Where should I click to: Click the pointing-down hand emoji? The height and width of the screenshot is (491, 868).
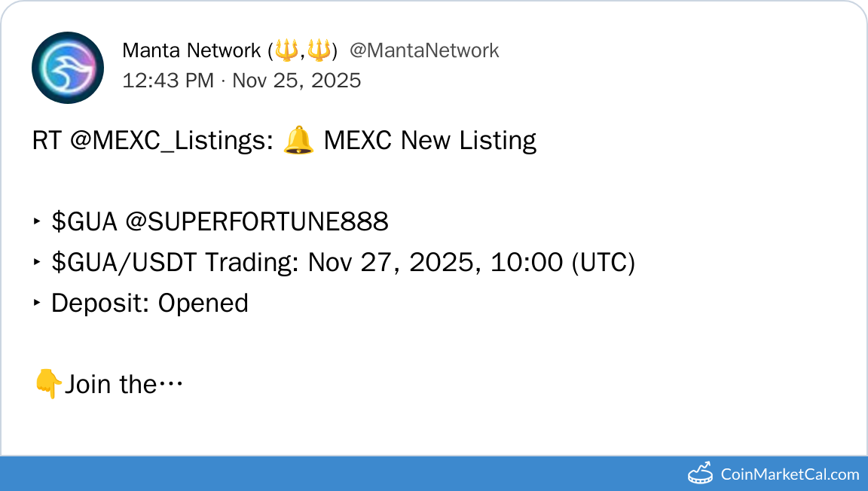[48, 384]
